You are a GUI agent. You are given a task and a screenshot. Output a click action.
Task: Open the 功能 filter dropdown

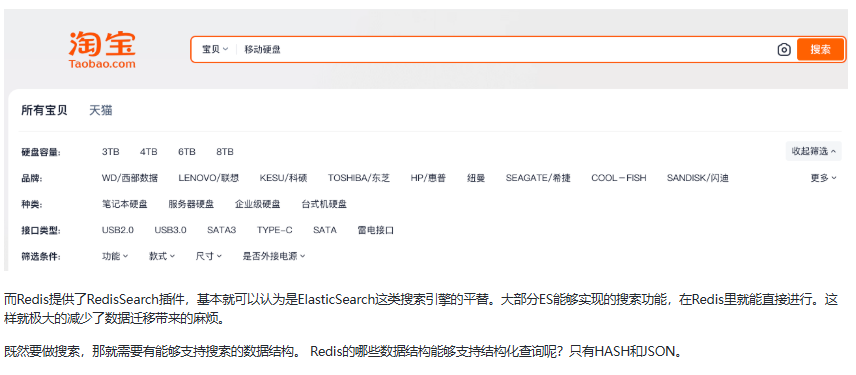[115, 256]
